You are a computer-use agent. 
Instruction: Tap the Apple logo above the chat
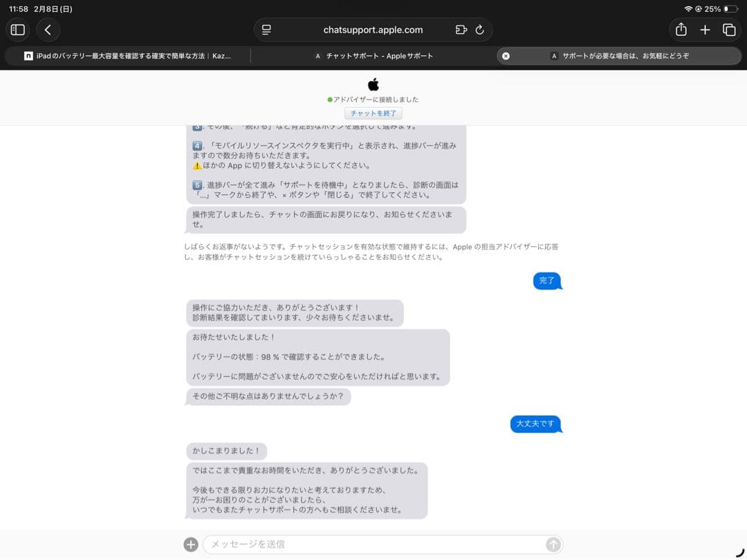373,84
